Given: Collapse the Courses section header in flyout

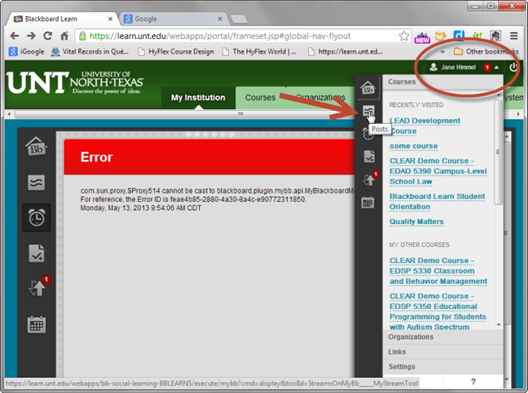Looking at the screenshot, I should point(443,82).
